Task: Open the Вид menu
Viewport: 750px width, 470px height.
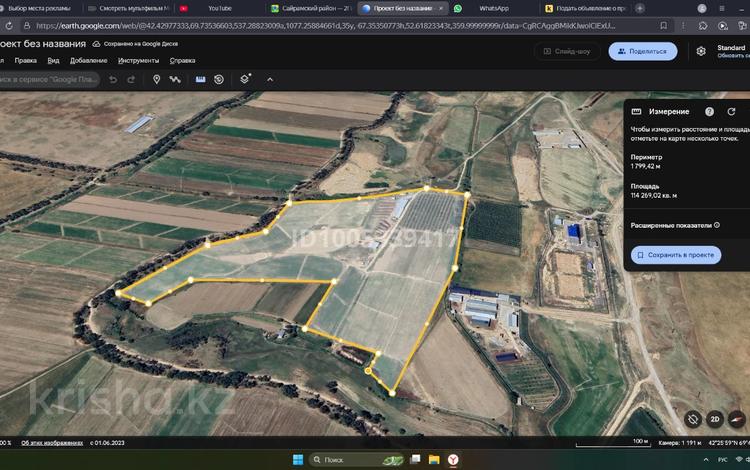Action: point(53,61)
